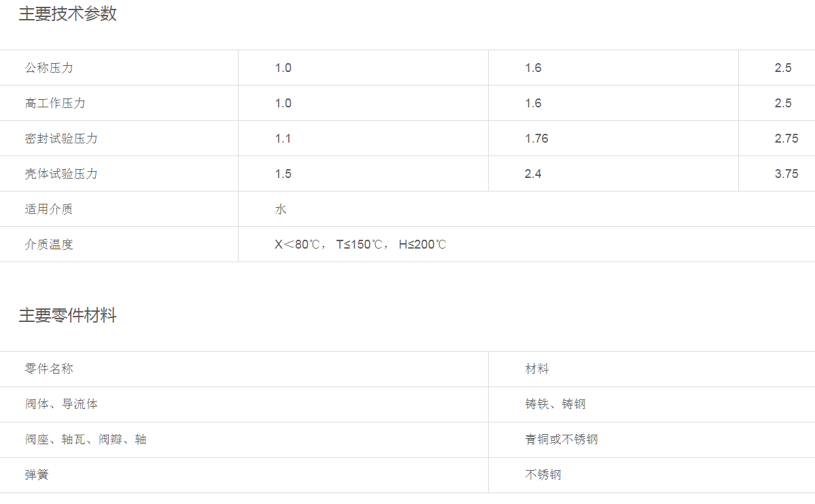Select the 3.75 value cell

[x=786, y=174]
